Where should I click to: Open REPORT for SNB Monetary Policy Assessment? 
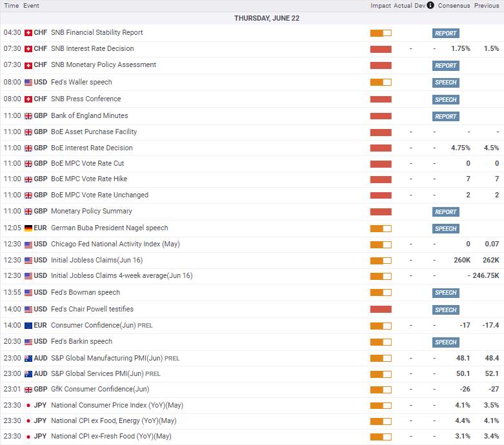[445, 66]
